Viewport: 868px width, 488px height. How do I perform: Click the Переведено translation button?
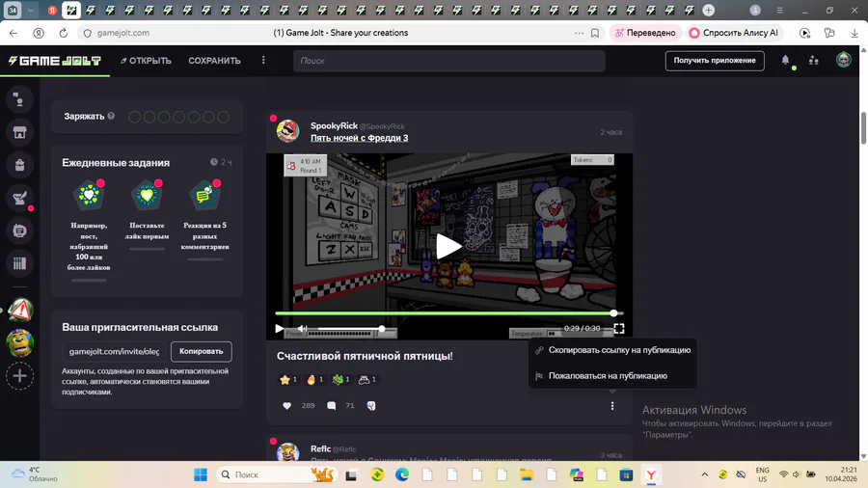[x=645, y=33]
